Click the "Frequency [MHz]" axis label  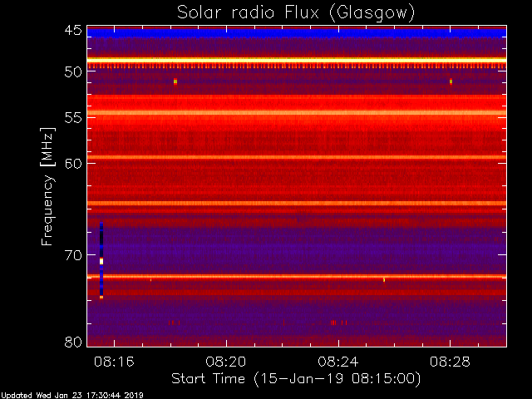point(47,186)
